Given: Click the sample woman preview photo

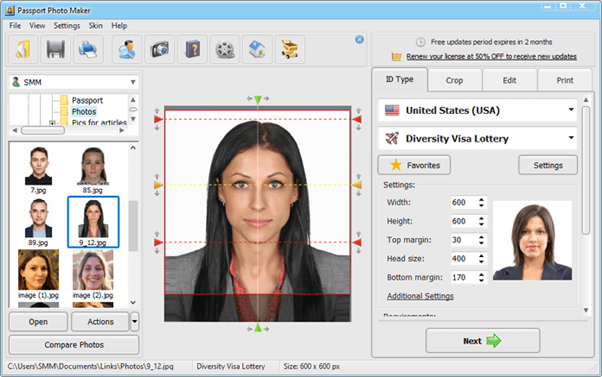Looking at the screenshot, I should (x=532, y=241).
